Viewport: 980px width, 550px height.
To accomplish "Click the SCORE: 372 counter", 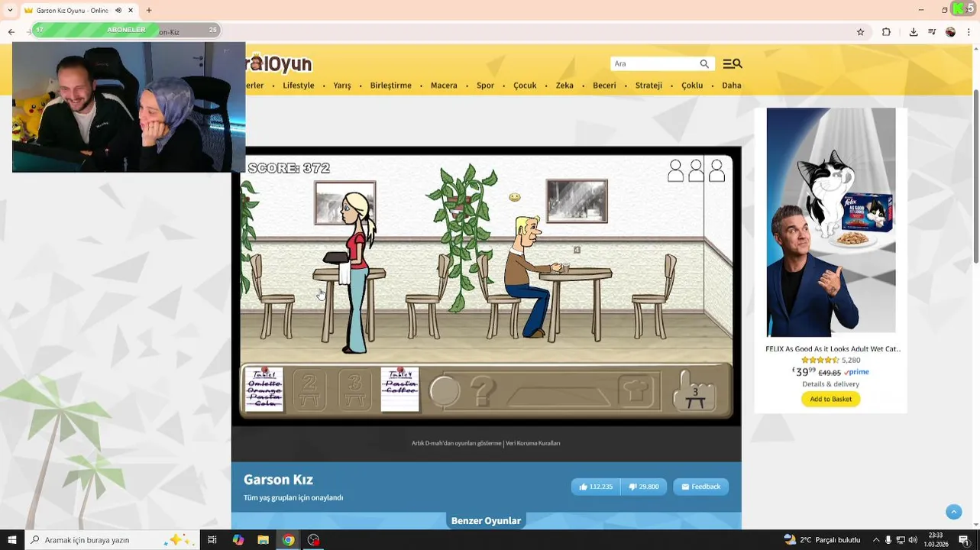I will point(289,168).
